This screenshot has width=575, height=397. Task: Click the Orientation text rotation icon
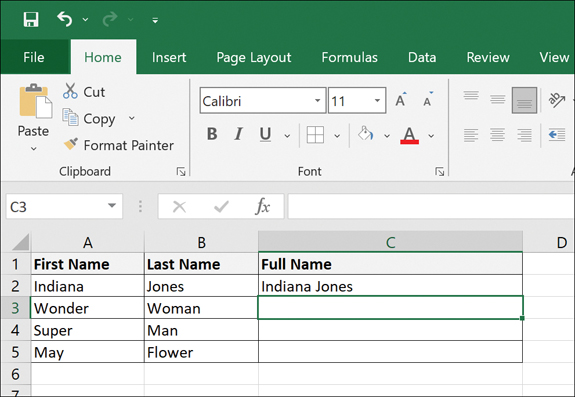coord(557,99)
